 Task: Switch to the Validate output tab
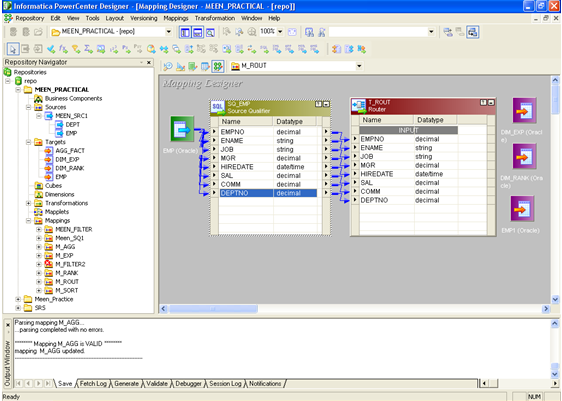point(157,384)
